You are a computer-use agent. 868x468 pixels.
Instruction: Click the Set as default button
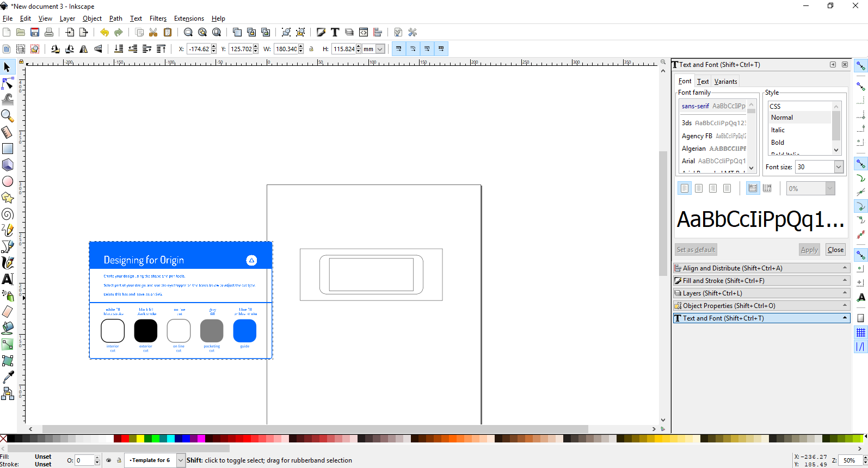696,250
